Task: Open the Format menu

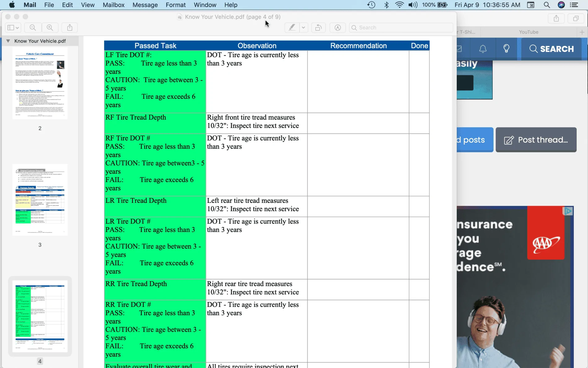Action: click(175, 5)
